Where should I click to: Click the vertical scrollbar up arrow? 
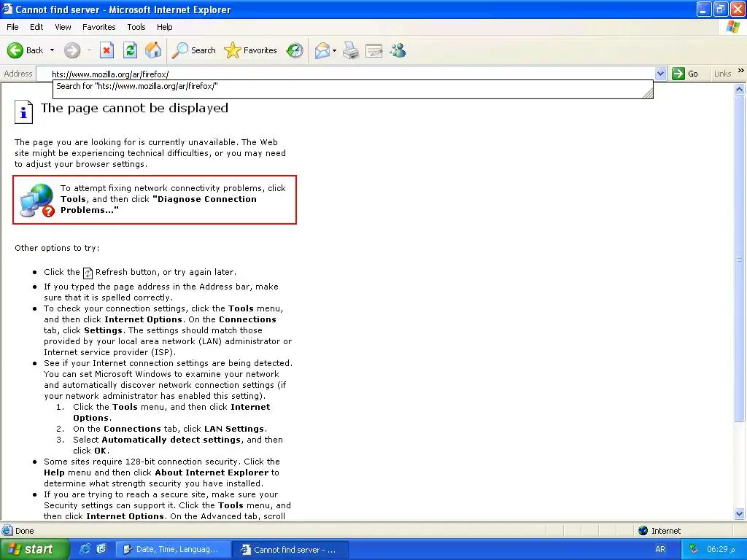tap(740, 89)
